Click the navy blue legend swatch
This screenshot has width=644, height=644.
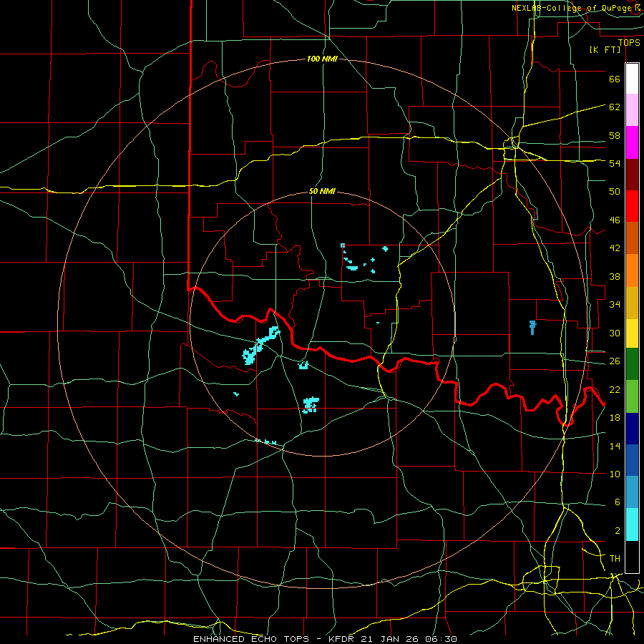coord(632,429)
